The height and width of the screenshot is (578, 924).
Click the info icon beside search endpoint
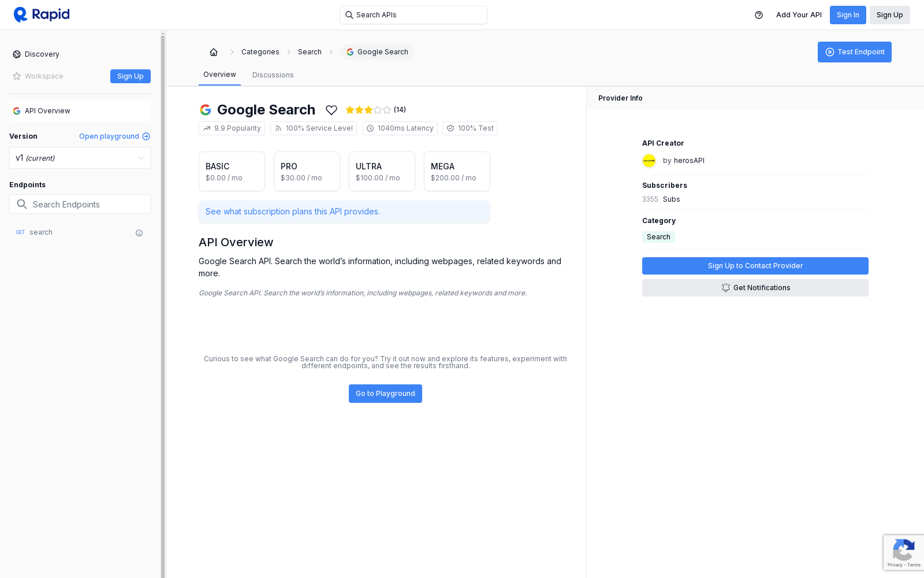click(x=139, y=233)
